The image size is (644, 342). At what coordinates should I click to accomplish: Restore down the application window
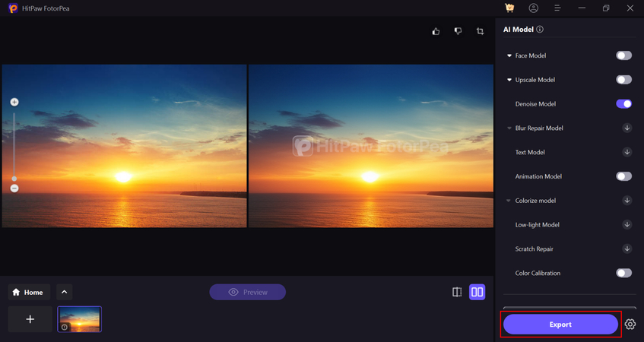tap(606, 8)
